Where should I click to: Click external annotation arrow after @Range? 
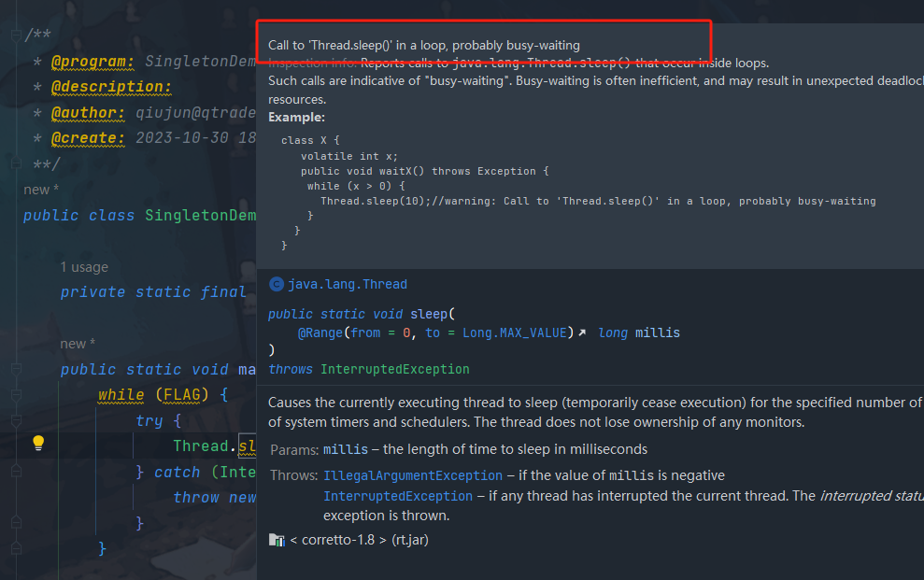click(582, 332)
